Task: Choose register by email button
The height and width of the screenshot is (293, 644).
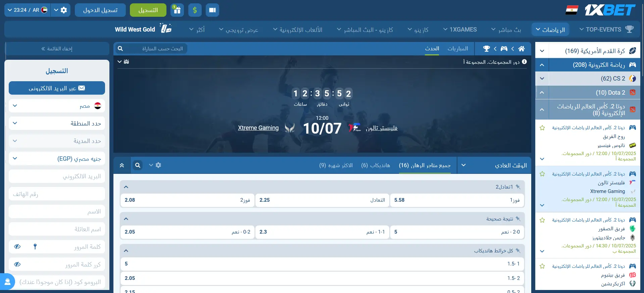Action: tap(57, 88)
